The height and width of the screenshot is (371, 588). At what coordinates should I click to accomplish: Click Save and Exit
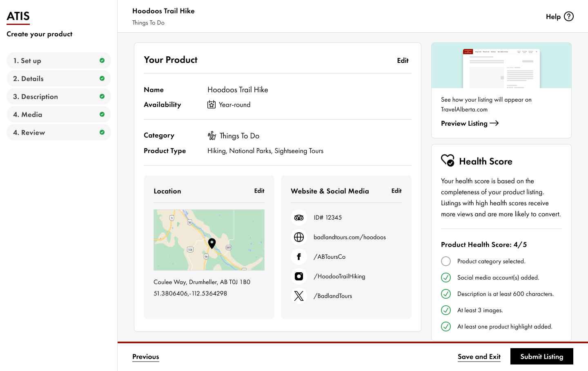click(x=479, y=357)
